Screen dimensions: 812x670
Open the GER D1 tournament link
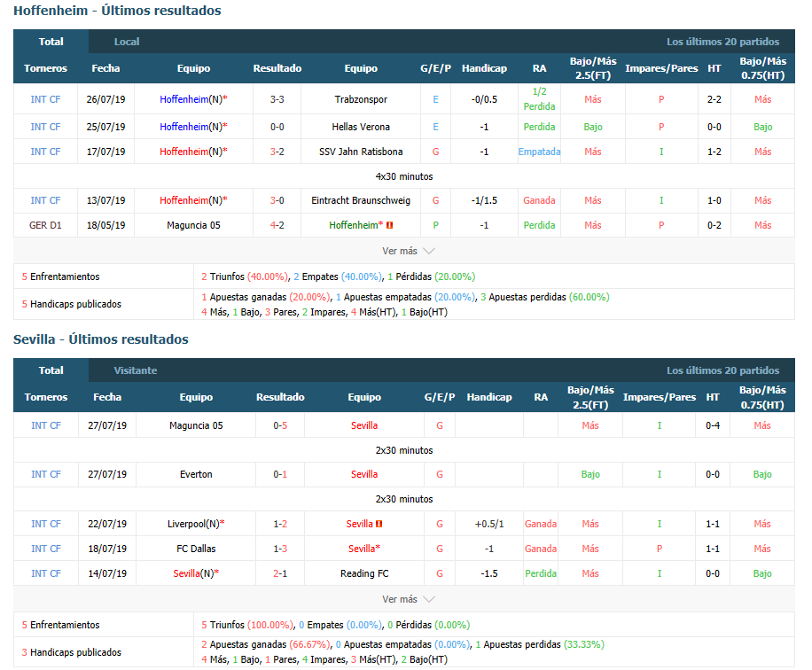(x=45, y=225)
